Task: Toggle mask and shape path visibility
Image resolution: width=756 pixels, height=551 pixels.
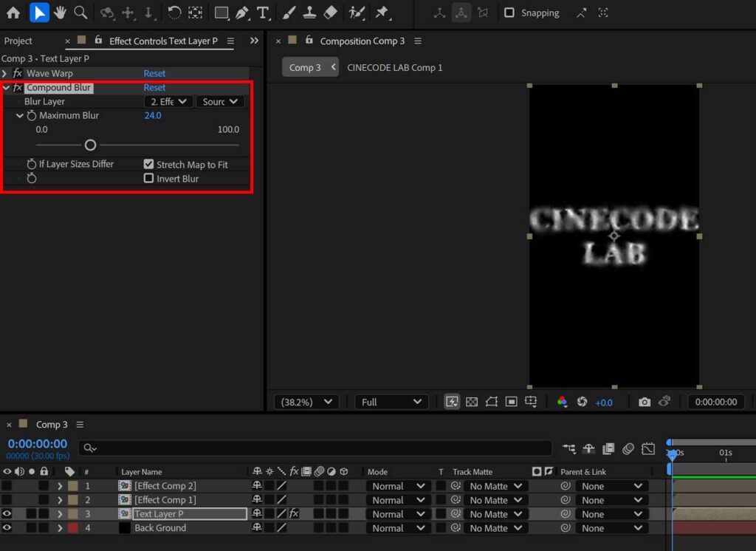Action: click(x=491, y=402)
